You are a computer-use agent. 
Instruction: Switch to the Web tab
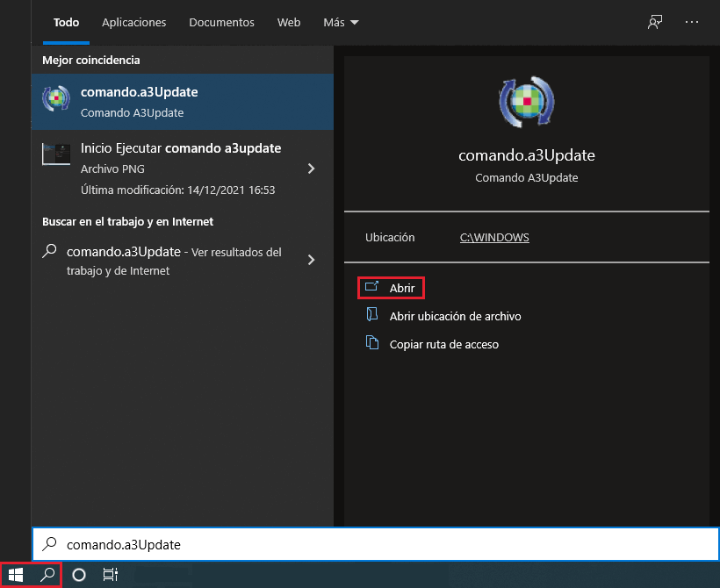coord(289,23)
